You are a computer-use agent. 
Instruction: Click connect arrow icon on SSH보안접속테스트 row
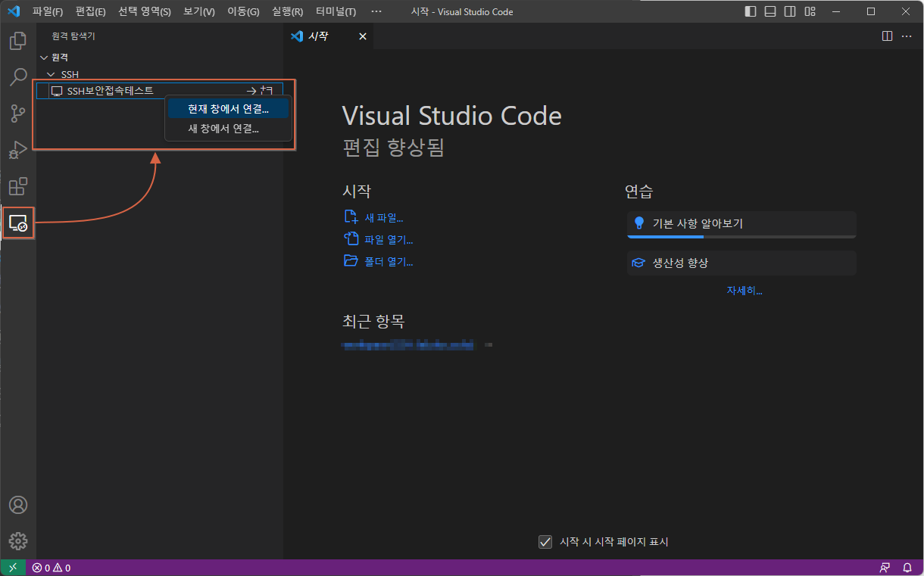251,91
